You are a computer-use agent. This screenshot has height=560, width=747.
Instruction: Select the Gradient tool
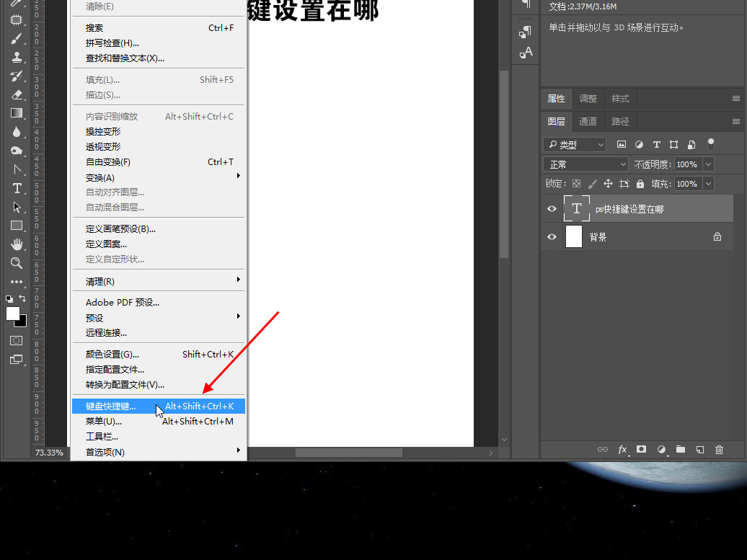tap(16, 113)
